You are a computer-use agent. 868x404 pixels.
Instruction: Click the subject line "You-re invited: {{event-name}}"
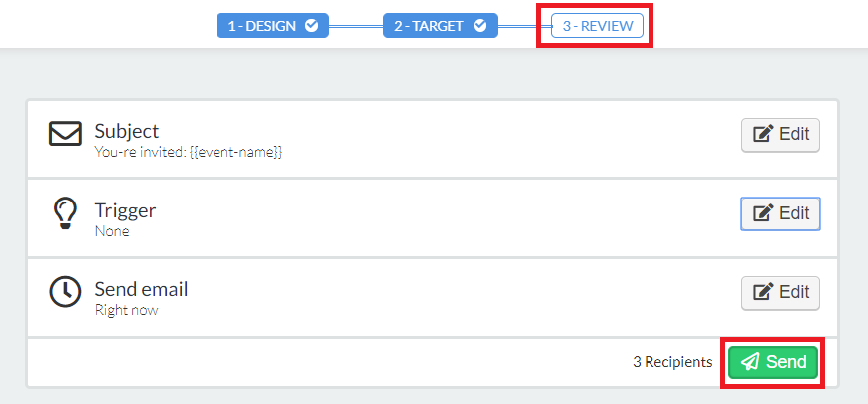click(189, 152)
